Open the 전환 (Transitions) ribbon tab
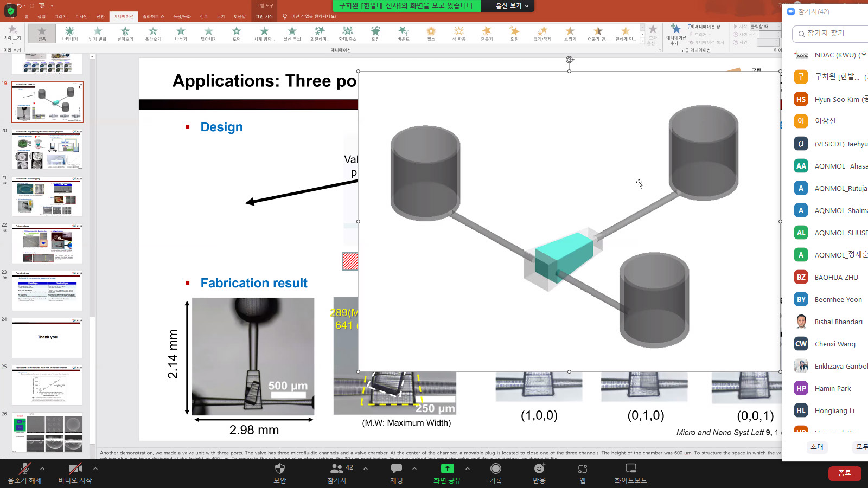Image resolution: width=868 pixels, height=488 pixels. tap(100, 17)
